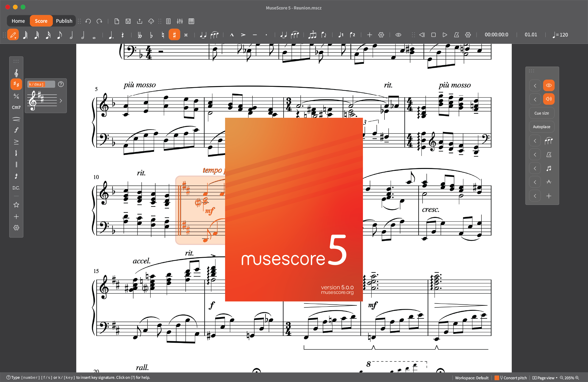Upload the score to the cloud
The image size is (588, 382).
click(151, 21)
